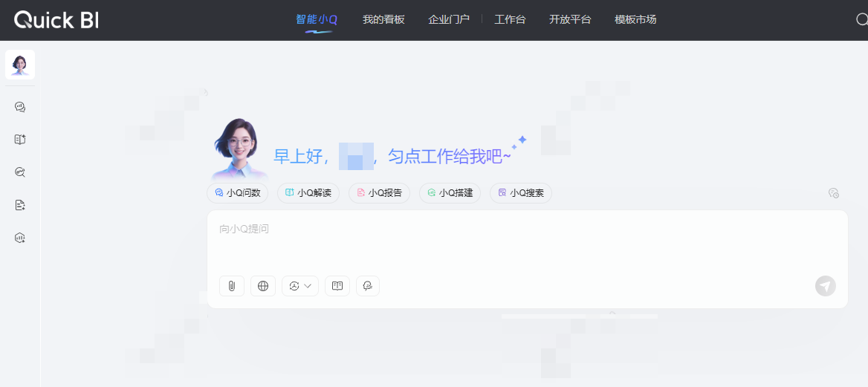Select the 小Q问数 button

click(238, 192)
